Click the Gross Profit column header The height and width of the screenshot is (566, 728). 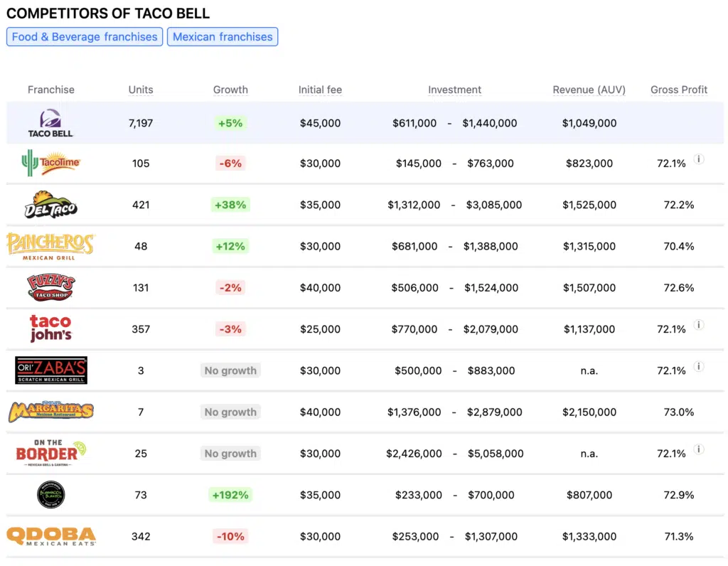pyautogui.click(x=679, y=90)
